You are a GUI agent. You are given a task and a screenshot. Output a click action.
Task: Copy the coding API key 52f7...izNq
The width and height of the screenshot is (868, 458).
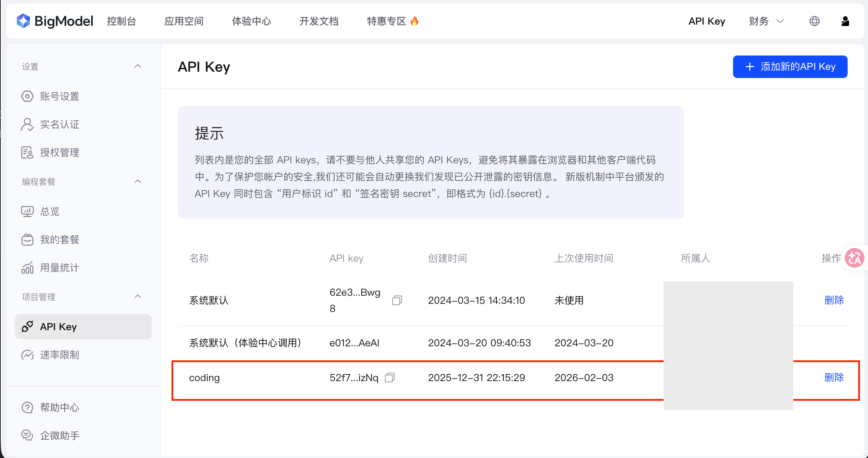[x=390, y=378]
